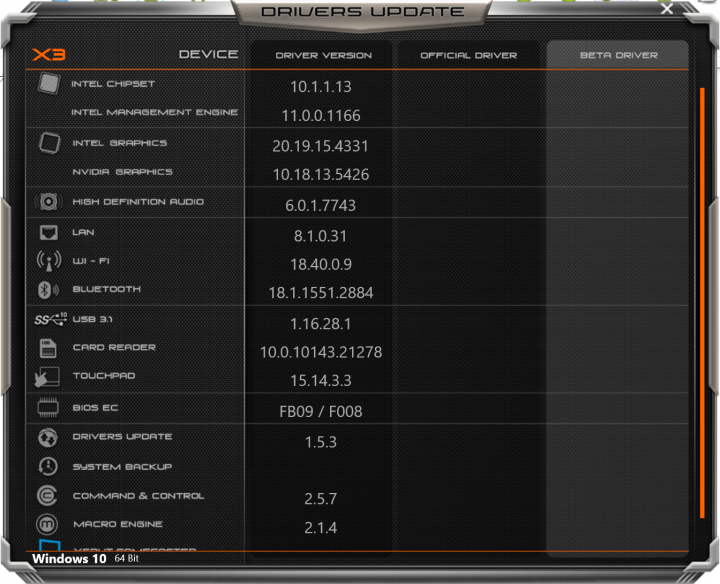
Task: Select the Driver Version column header
Action: [323, 55]
